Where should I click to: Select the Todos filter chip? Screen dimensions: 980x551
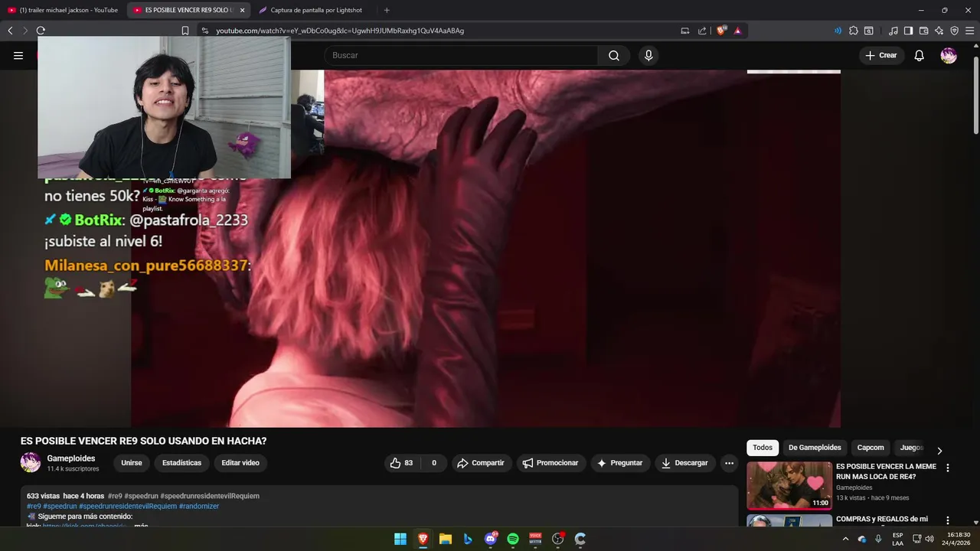(x=763, y=448)
